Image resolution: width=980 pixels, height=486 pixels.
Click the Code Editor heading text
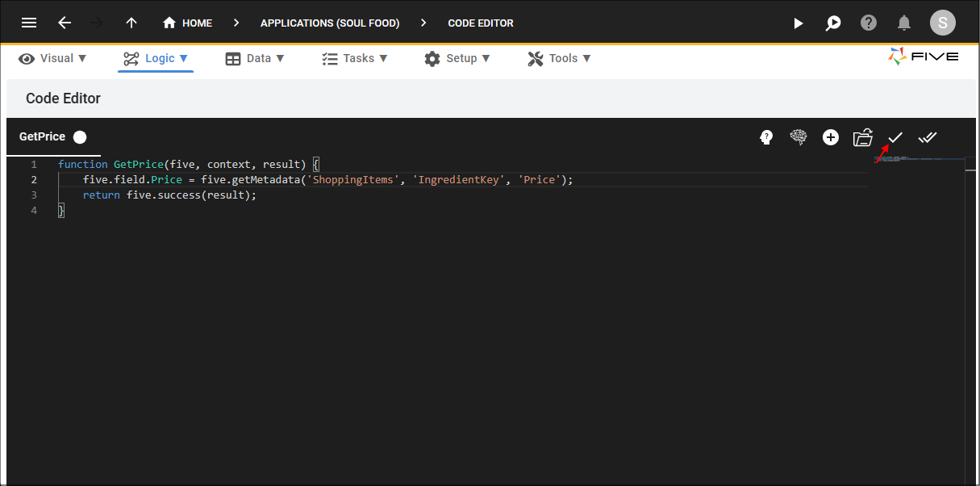click(63, 98)
